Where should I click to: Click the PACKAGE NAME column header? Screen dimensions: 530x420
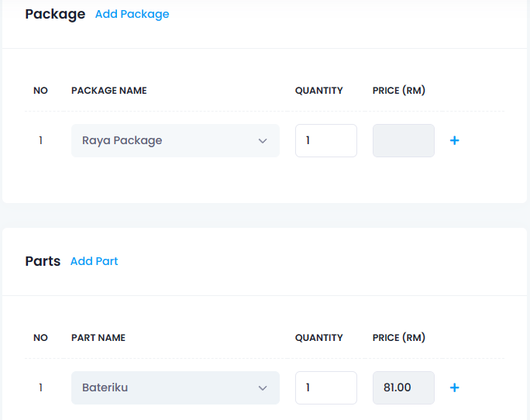click(108, 91)
